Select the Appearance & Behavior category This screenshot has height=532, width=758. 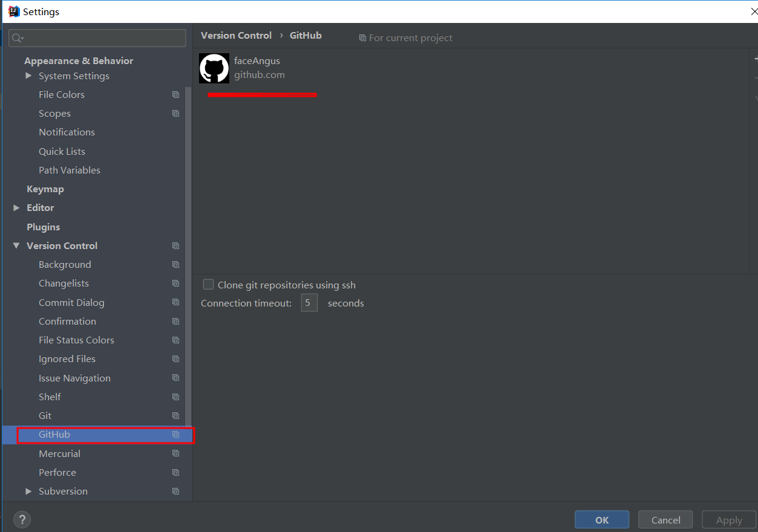pos(79,60)
